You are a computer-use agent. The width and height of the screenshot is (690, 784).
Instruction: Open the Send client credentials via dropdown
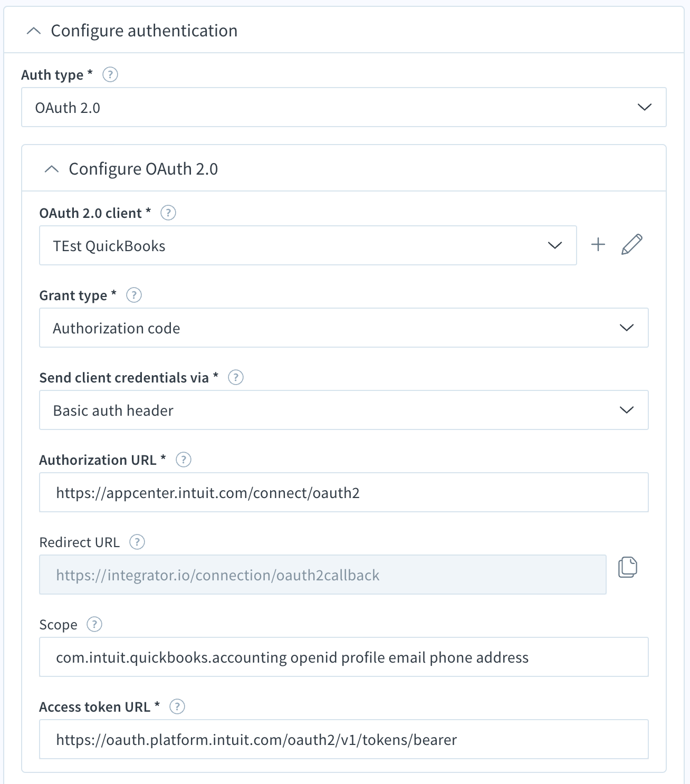tap(344, 410)
